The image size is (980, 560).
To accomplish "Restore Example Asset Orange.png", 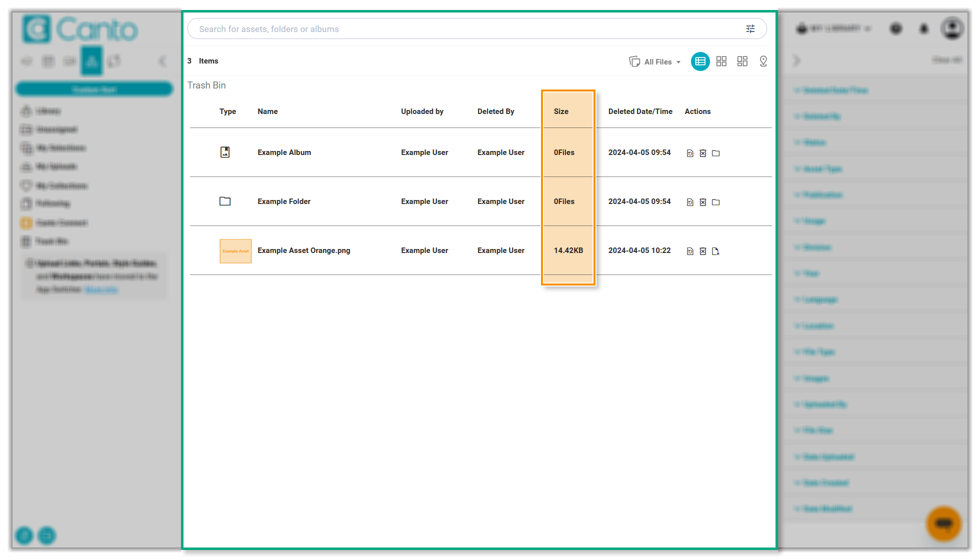I will point(690,251).
